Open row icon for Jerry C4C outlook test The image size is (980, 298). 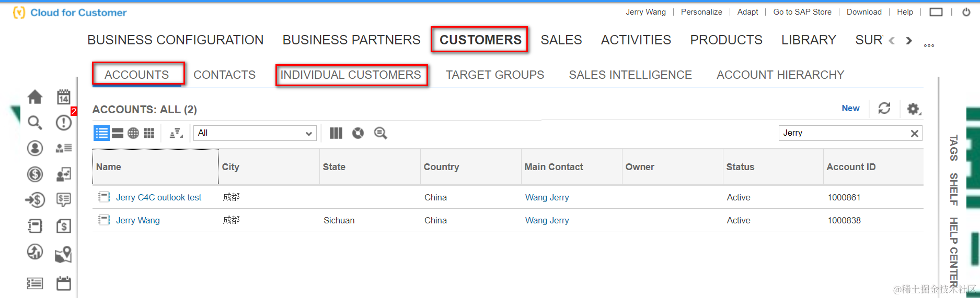click(104, 197)
